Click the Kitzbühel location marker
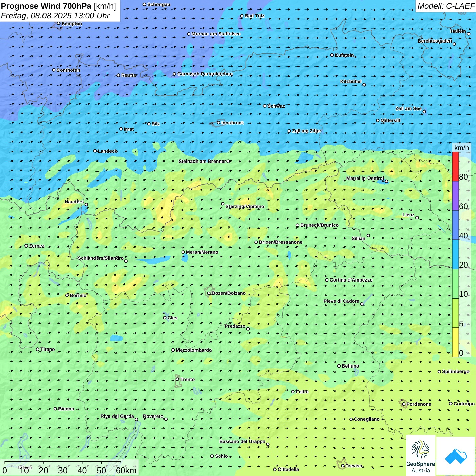The width and height of the screenshot is (476, 476). (364, 85)
